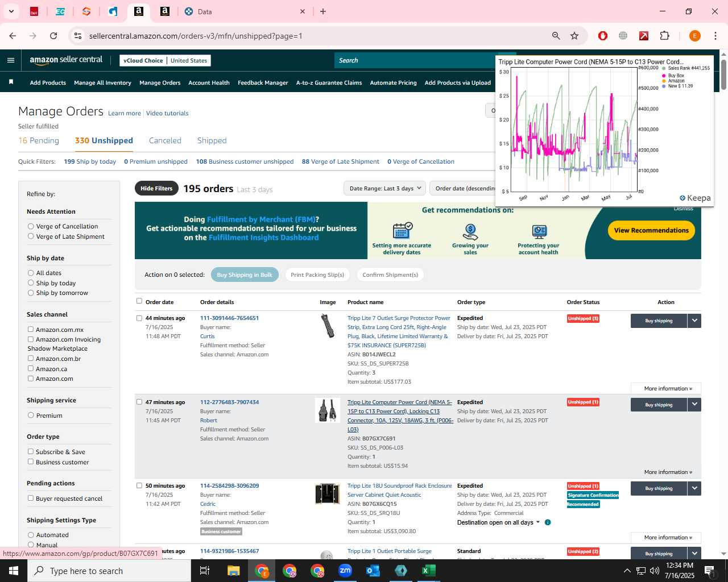Click the Hide Filters button

click(x=156, y=189)
